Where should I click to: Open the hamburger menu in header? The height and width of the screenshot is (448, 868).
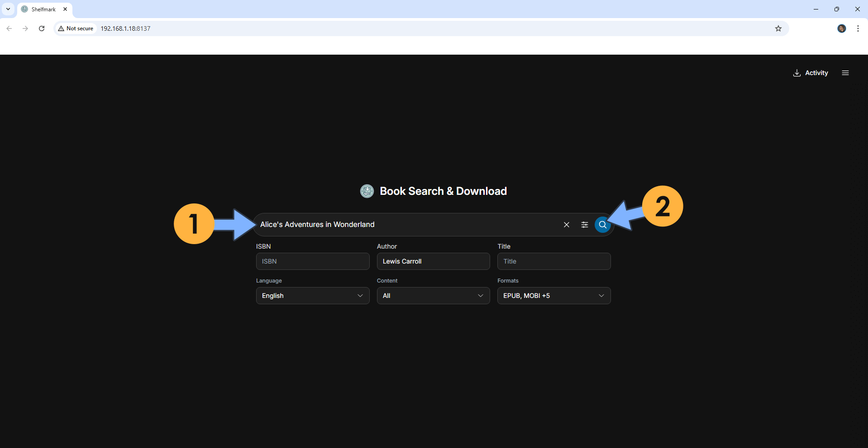(x=845, y=73)
